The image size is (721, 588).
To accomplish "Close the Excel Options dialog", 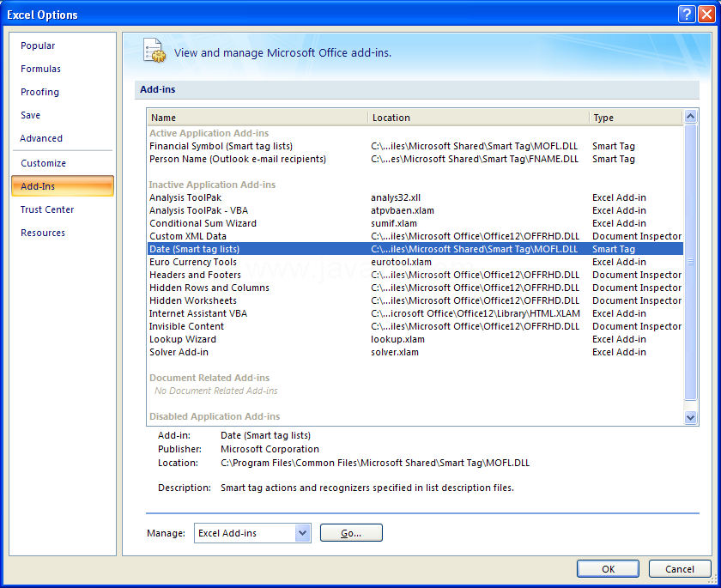I will tap(706, 15).
